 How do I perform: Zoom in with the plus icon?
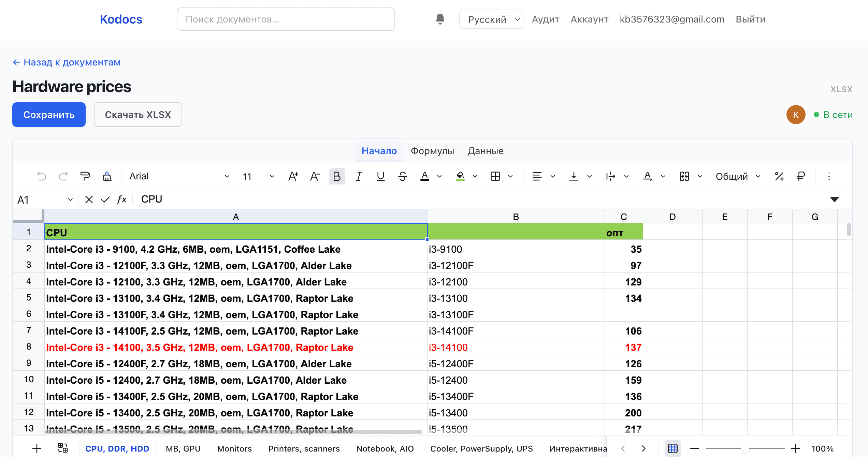click(x=796, y=448)
